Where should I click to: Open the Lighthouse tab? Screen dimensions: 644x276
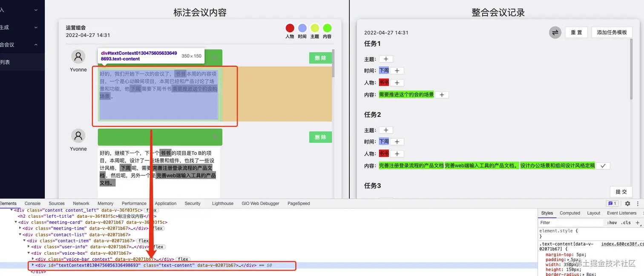pyautogui.click(x=223, y=204)
